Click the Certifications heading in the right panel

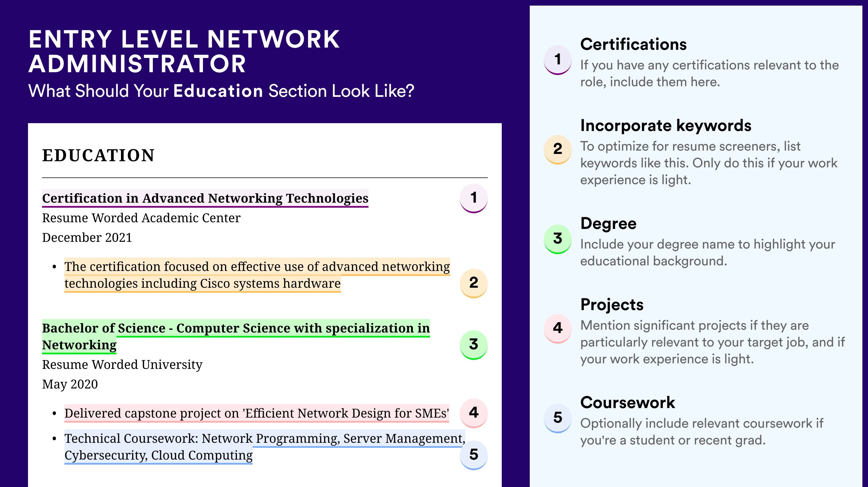coord(633,45)
